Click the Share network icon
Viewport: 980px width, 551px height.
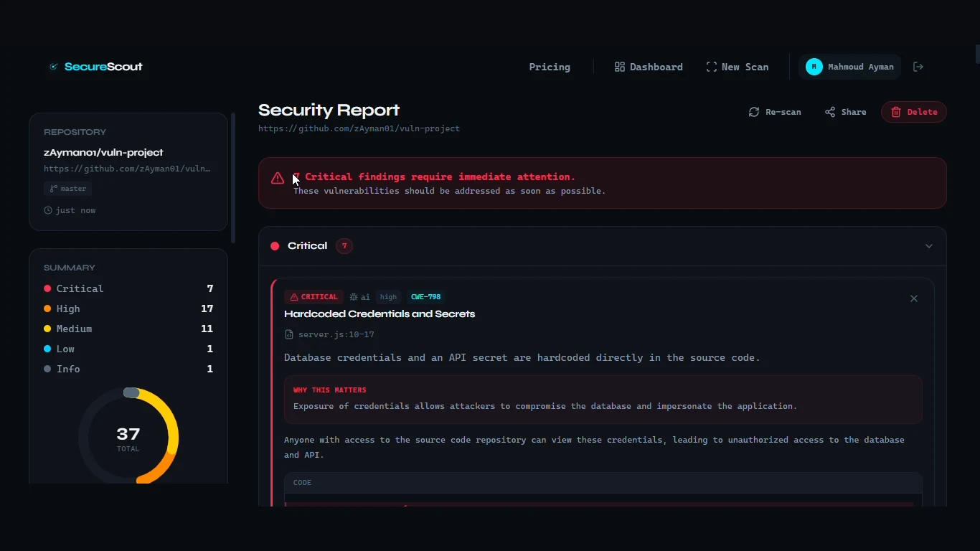pyautogui.click(x=830, y=112)
